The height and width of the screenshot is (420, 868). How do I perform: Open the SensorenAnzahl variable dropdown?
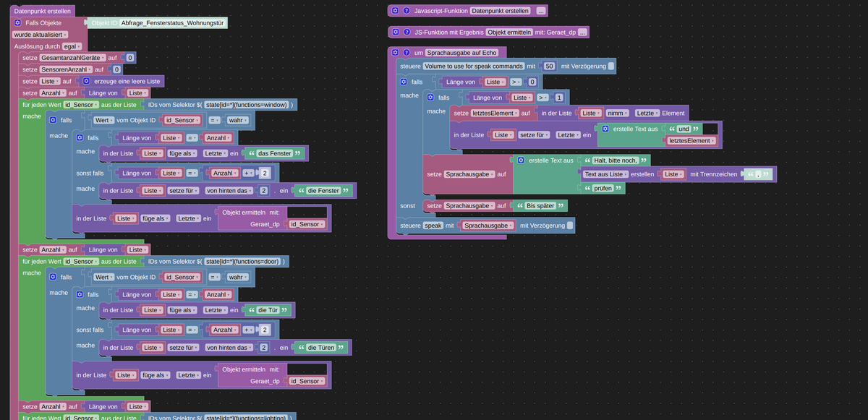point(66,69)
